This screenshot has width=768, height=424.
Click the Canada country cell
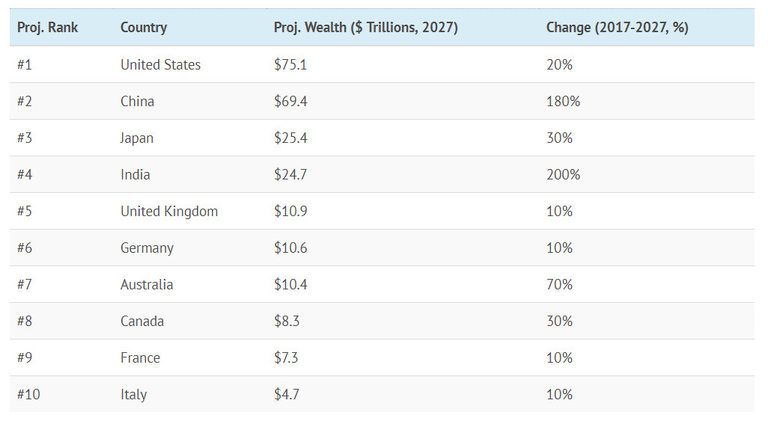(x=142, y=321)
